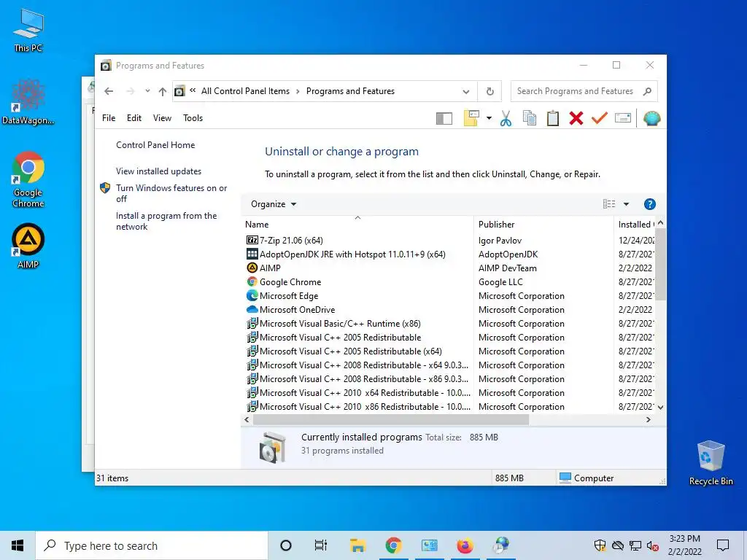747x560 pixels.
Task: Click the Cortana circle taskbar icon
Action: click(x=286, y=545)
